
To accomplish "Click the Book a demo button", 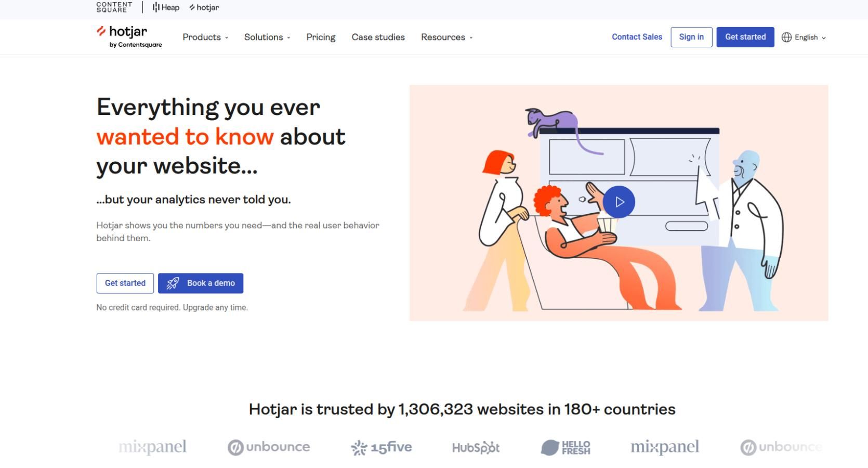I will coord(201,283).
